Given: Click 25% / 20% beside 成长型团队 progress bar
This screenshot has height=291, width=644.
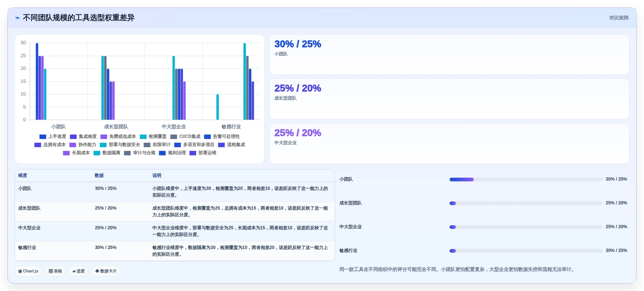Looking at the screenshot, I should pyautogui.click(x=616, y=203).
